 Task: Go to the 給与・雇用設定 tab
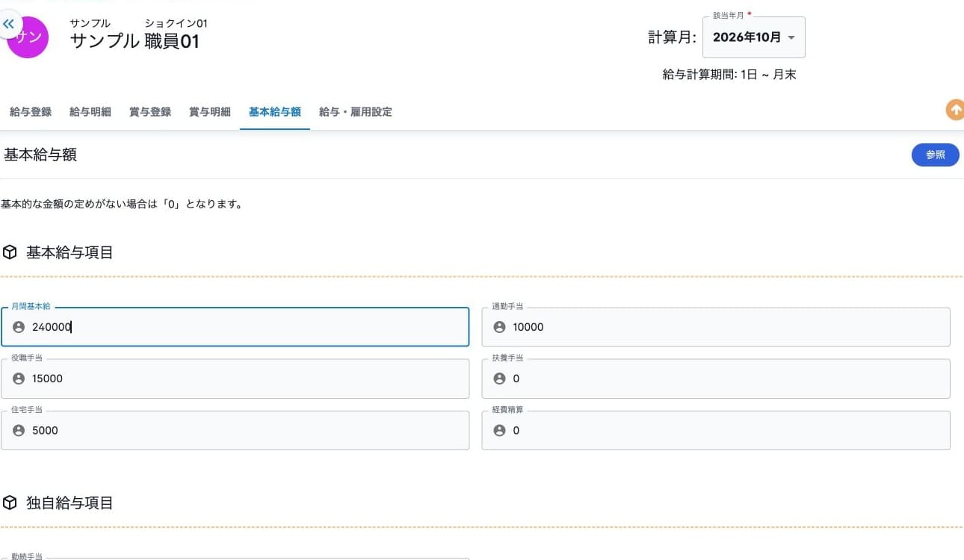(356, 112)
